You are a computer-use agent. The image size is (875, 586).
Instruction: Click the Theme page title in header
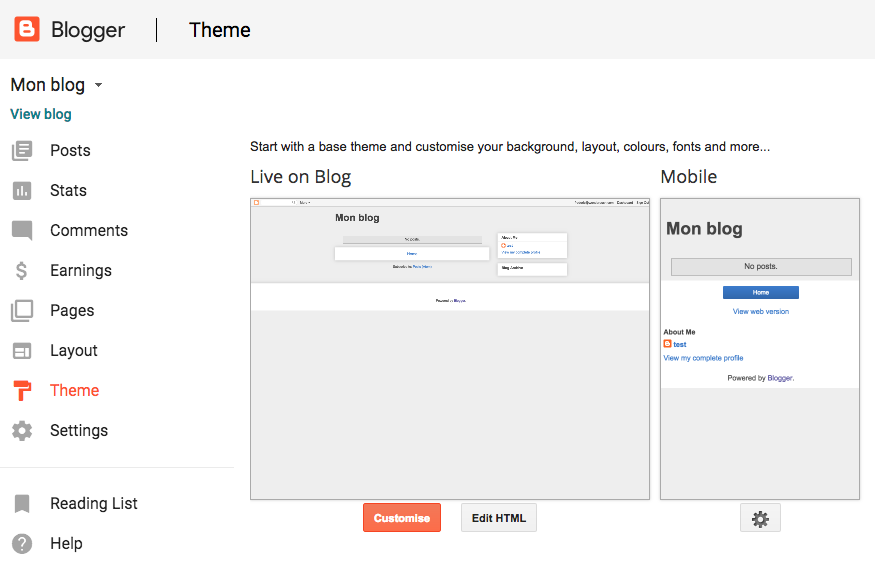point(219,30)
